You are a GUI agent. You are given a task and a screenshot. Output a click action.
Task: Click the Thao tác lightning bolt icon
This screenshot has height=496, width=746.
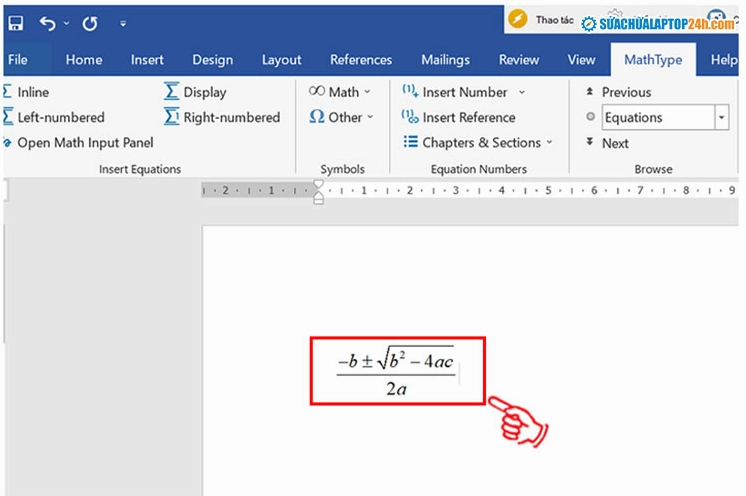518,19
